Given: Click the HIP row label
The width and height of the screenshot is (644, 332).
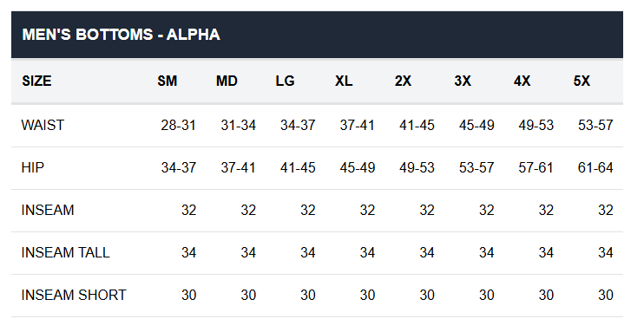Looking at the screenshot, I should pyautogui.click(x=32, y=167).
